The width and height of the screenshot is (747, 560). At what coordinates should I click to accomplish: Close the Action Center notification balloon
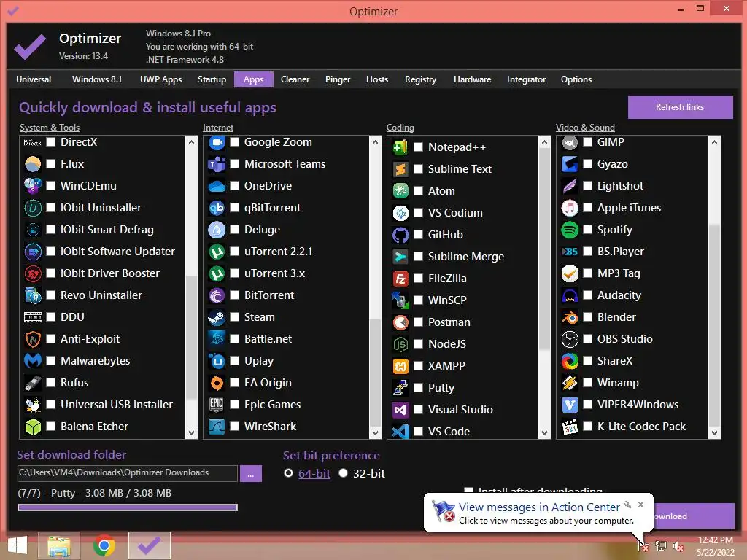(641, 505)
